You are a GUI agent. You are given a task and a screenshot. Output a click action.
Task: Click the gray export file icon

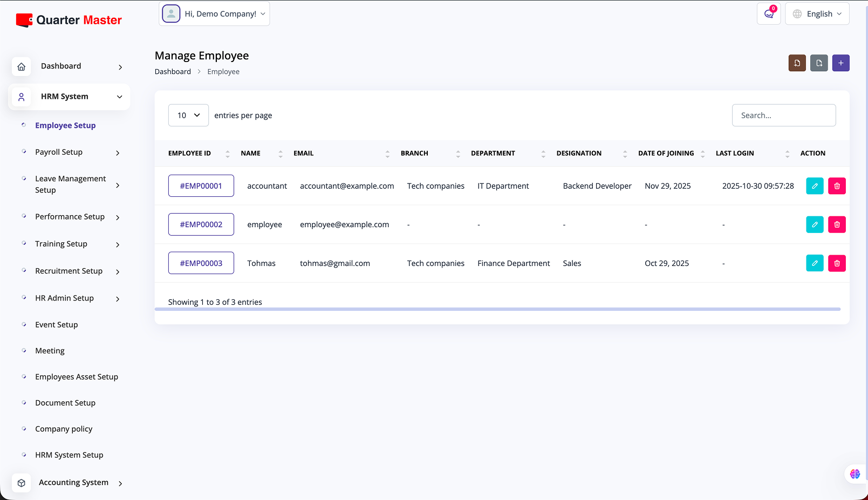pyautogui.click(x=819, y=63)
